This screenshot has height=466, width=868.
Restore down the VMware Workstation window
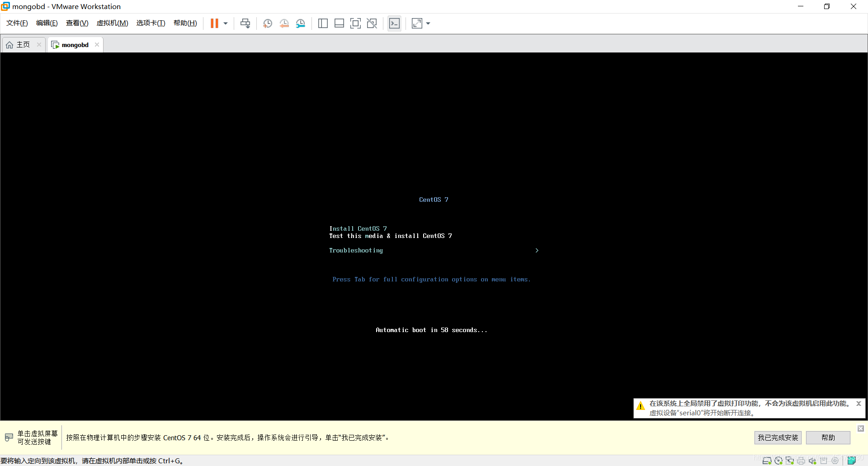(x=827, y=6)
